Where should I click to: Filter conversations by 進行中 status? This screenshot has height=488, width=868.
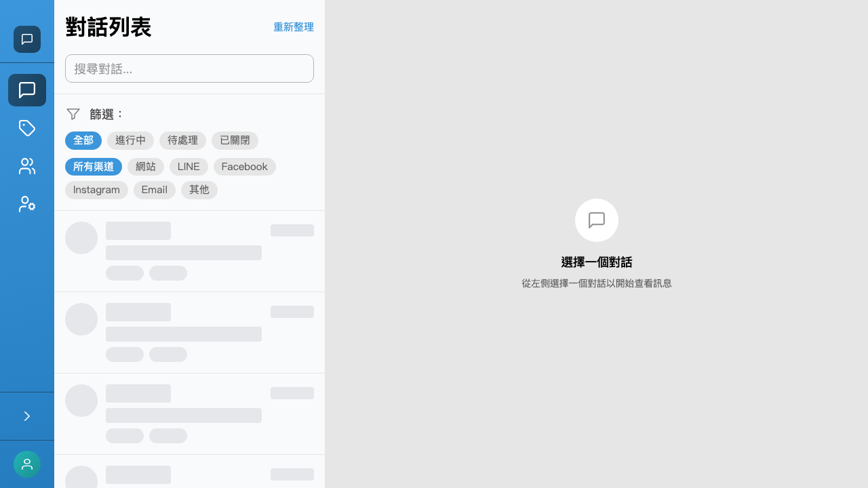[x=130, y=140]
